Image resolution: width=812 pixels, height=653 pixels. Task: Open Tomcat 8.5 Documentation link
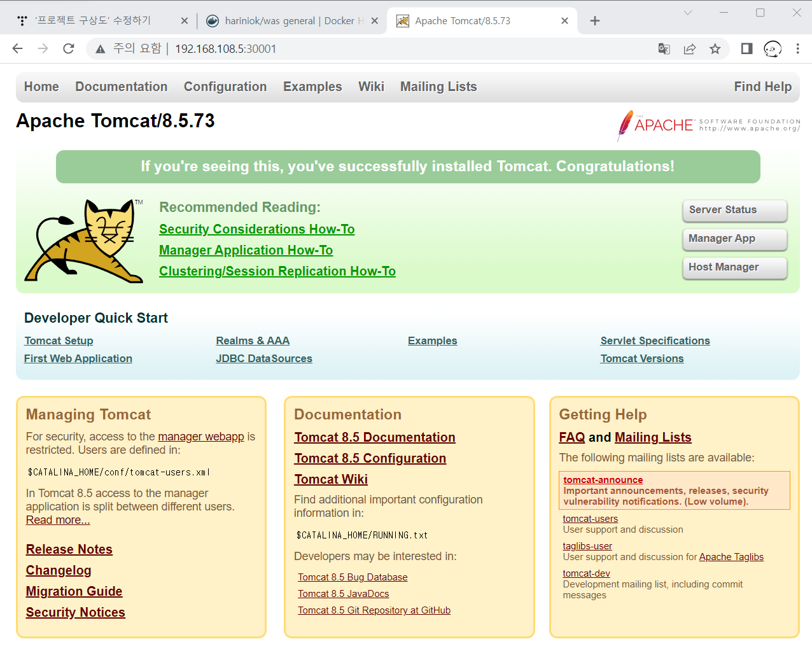pyautogui.click(x=375, y=437)
